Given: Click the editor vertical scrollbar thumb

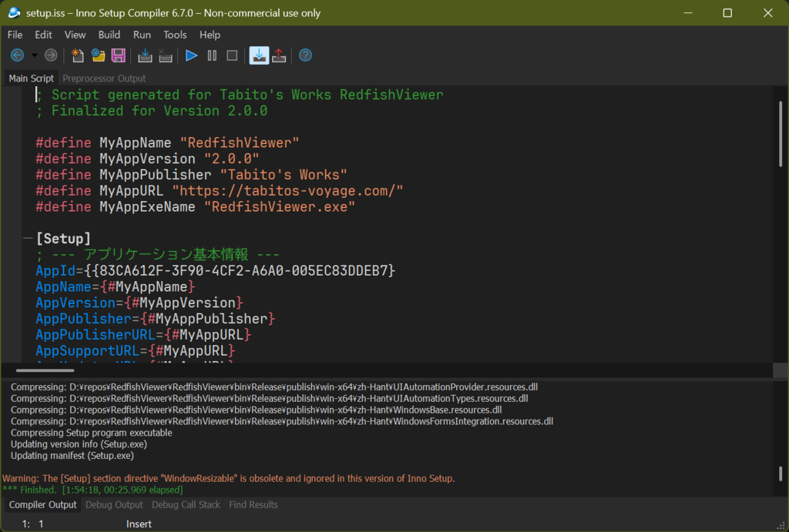Looking at the screenshot, I should 781,134.
